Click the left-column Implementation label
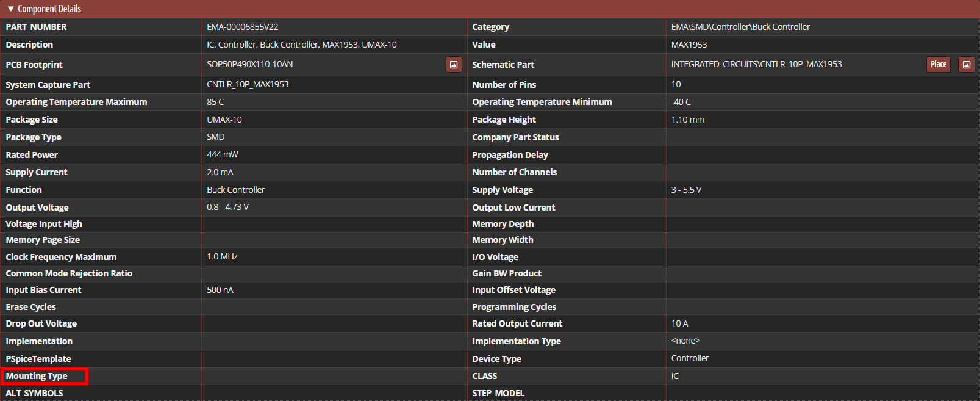Viewport: 980px width, 401px height. click(x=39, y=341)
